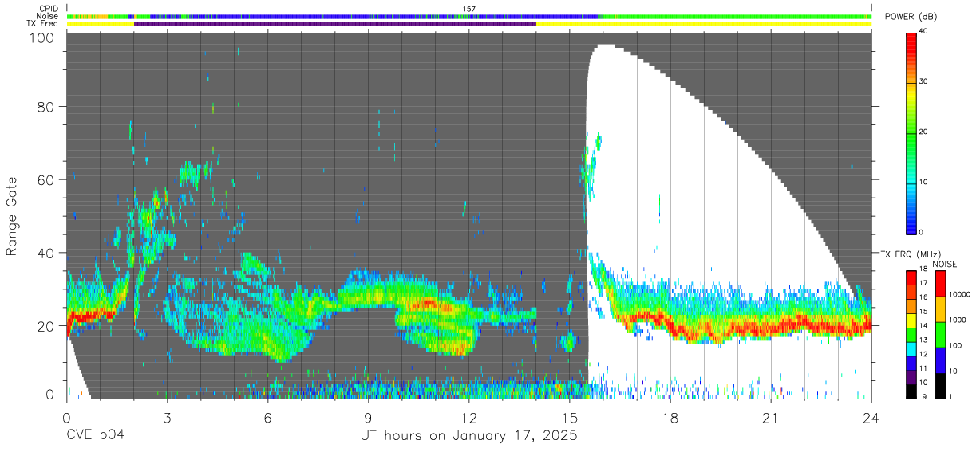Click the CPID label
This screenshot has height=452, width=980.
48,9
